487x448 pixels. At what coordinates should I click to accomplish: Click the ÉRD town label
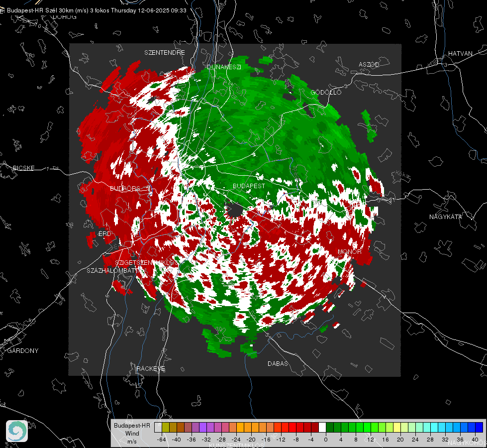coord(104,234)
